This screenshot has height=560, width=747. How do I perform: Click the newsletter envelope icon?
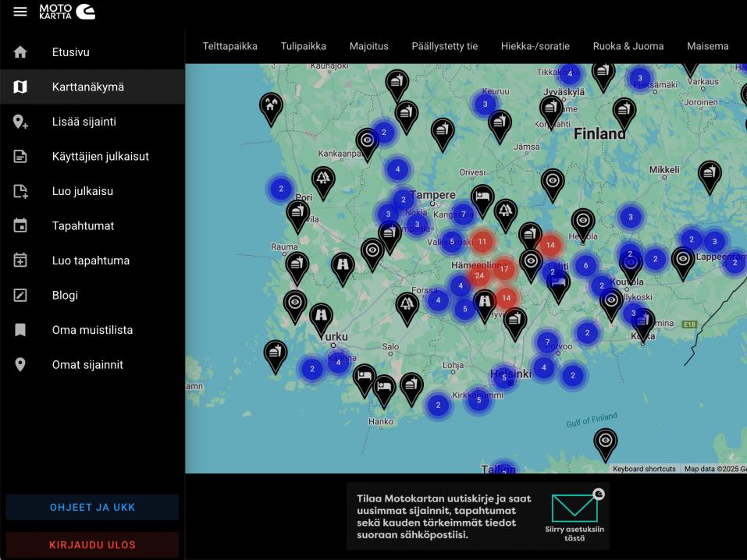click(x=574, y=508)
